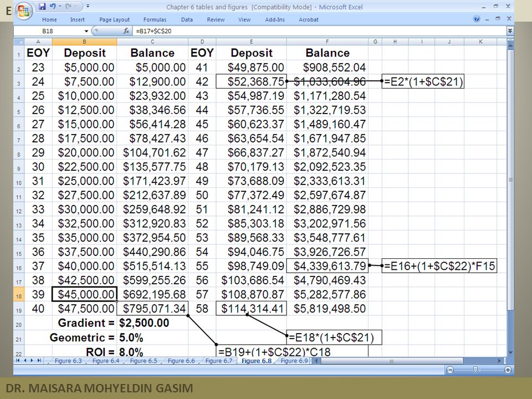Screen dimensions: 532x399
Task: Click the $795,071.34 balance cell
Action: point(152,309)
